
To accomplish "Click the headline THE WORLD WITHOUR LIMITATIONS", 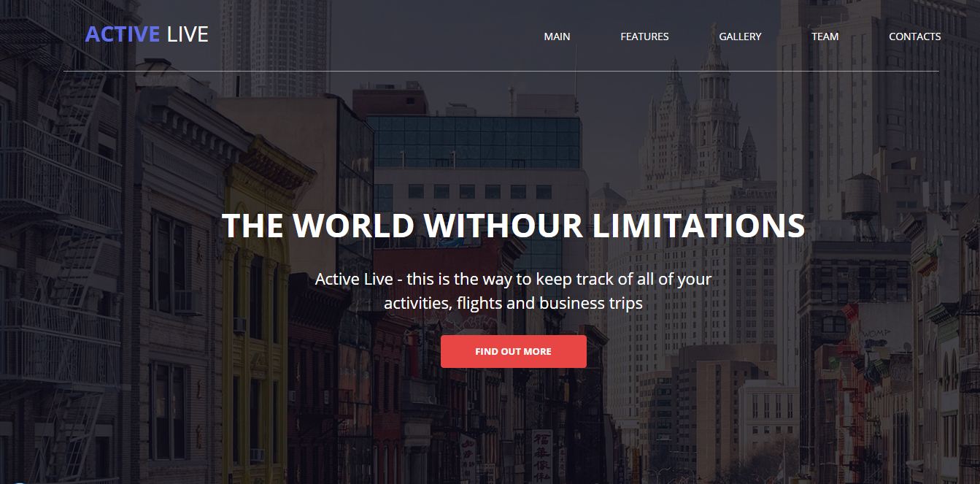I will tap(513, 226).
